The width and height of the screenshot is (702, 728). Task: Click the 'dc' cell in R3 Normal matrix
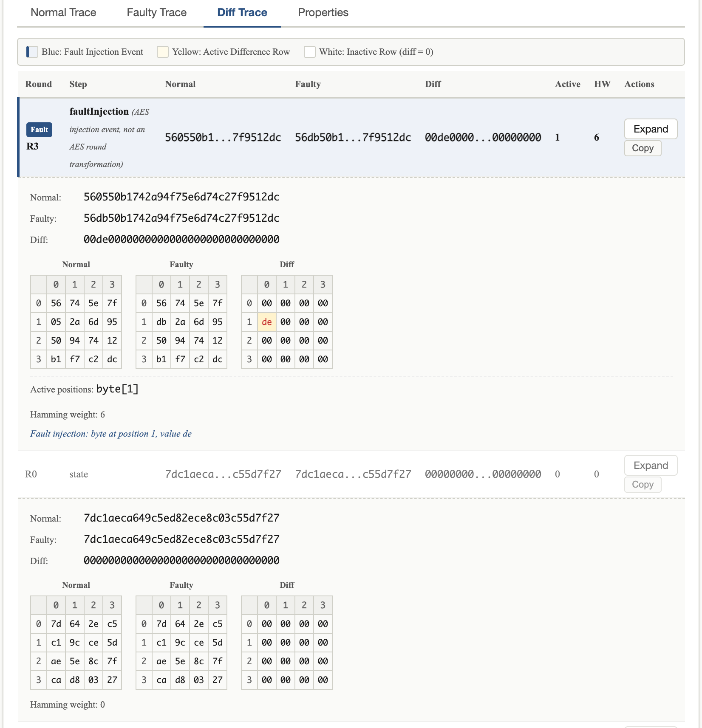(112, 359)
